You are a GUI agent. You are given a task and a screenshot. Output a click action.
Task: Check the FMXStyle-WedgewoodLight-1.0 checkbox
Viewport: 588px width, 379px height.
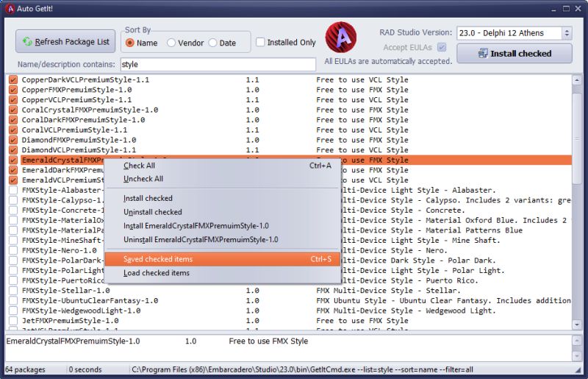(13, 311)
